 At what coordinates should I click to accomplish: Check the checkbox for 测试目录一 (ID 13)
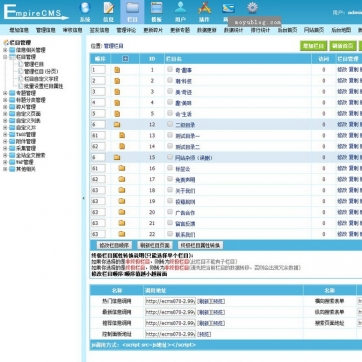click(x=170, y=135)
